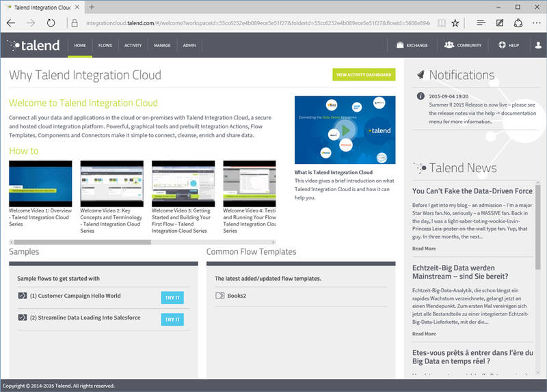The height and width of the screenshot is (392, 547).
Task: Open the user profile icon
Action: click(538, 45)
